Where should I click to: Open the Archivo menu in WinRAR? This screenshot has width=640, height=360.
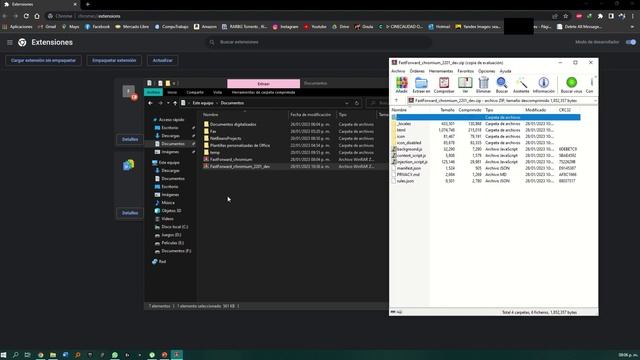tap(398, 71)
